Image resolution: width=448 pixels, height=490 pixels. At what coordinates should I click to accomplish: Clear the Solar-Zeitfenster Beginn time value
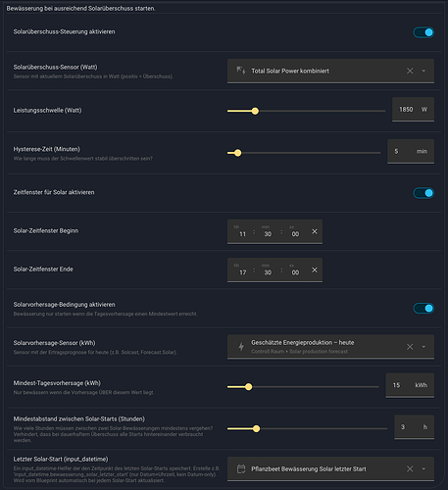point(315,231)
